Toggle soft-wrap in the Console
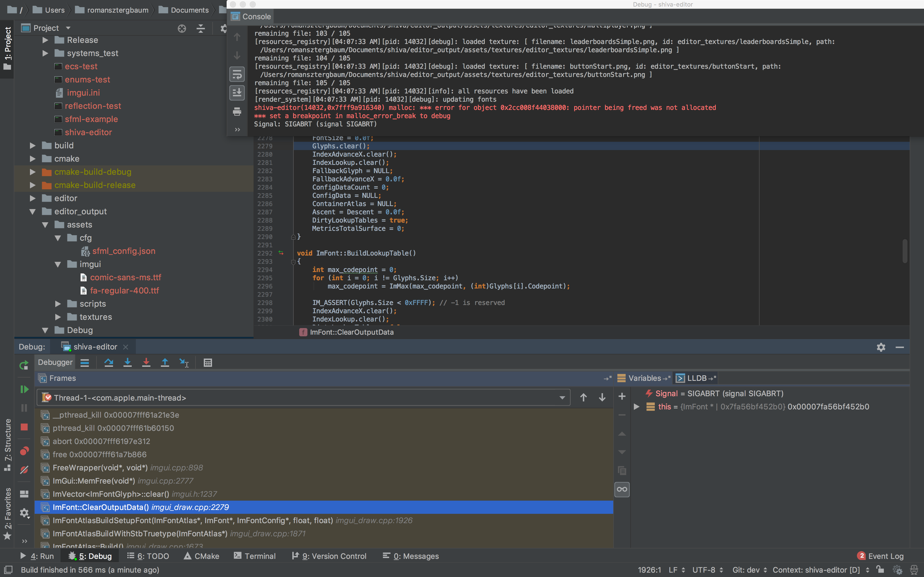Screen dimensions: 924x577 [x=237, y=74]
